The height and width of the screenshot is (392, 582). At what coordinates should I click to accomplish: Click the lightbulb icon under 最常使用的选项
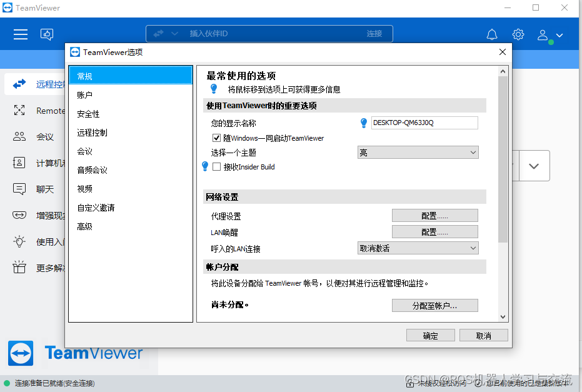tap(214, 89)
